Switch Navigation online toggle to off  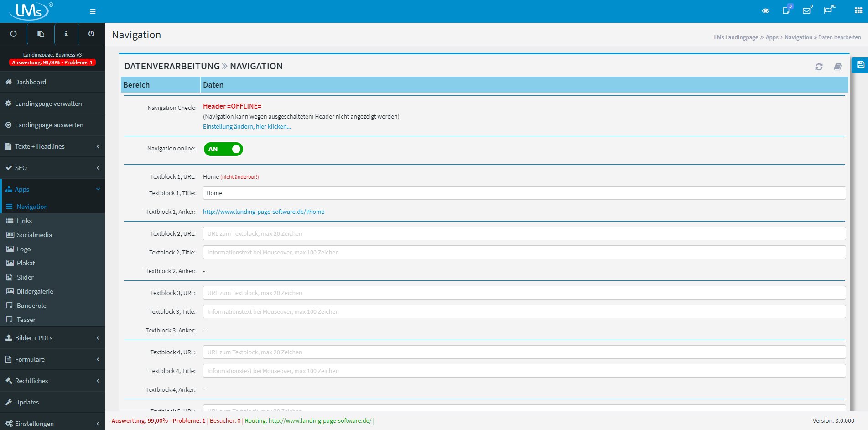(x=223, y=149)
